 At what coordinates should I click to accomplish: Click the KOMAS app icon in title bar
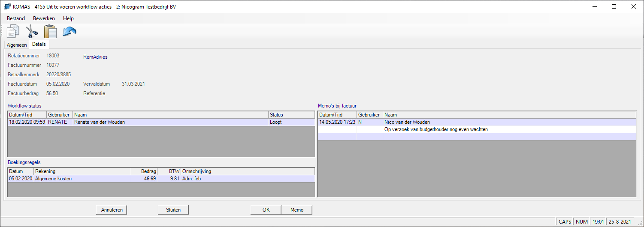[x=7, y=6]
